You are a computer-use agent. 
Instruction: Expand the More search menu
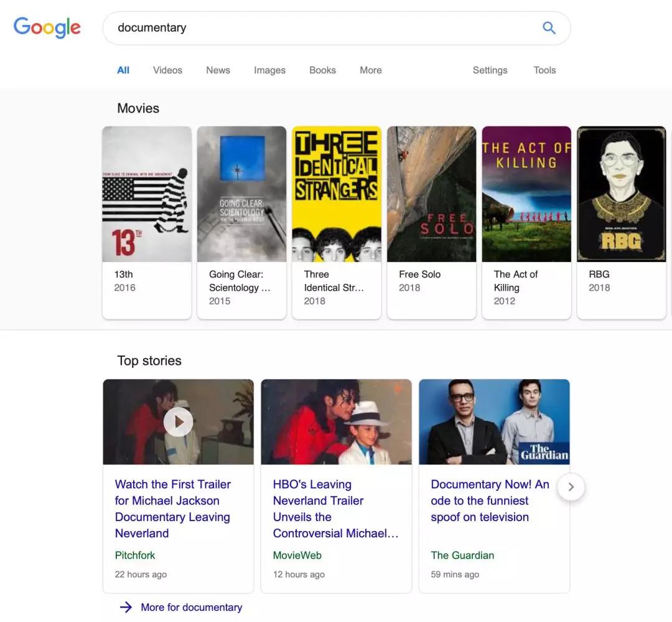(371, 70)
